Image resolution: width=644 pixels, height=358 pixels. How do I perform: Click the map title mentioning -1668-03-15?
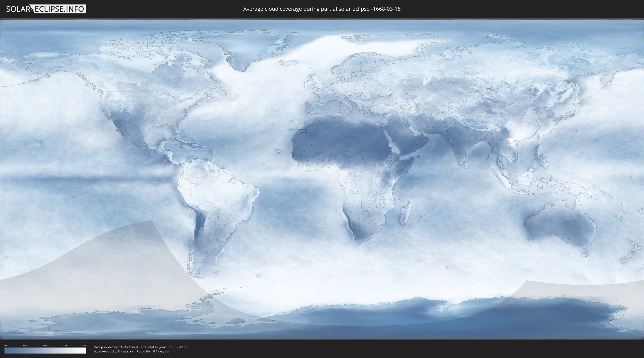pyautogui.click(x=322, y=9)
